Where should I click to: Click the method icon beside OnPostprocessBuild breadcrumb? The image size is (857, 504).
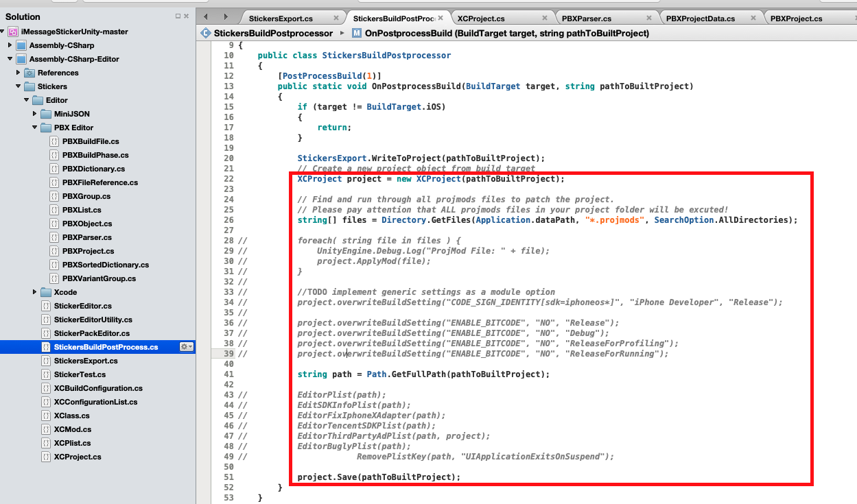tap(357, 33)
